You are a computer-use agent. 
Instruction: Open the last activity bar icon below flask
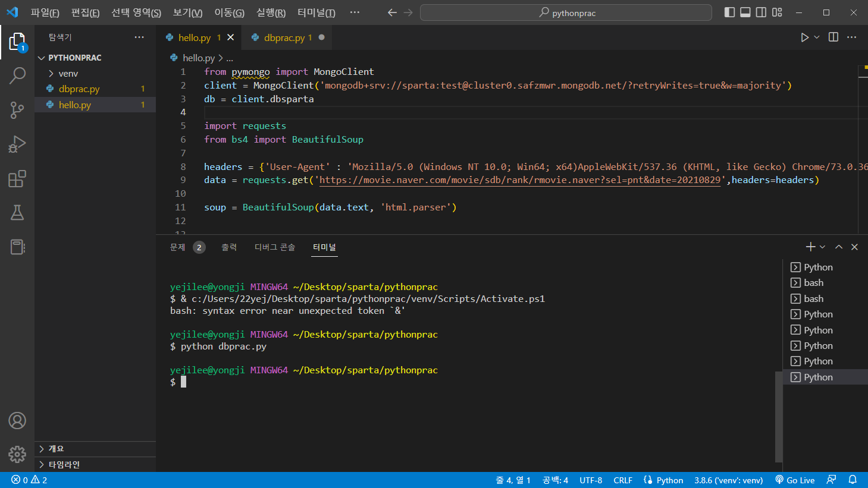tap(17, 247)
